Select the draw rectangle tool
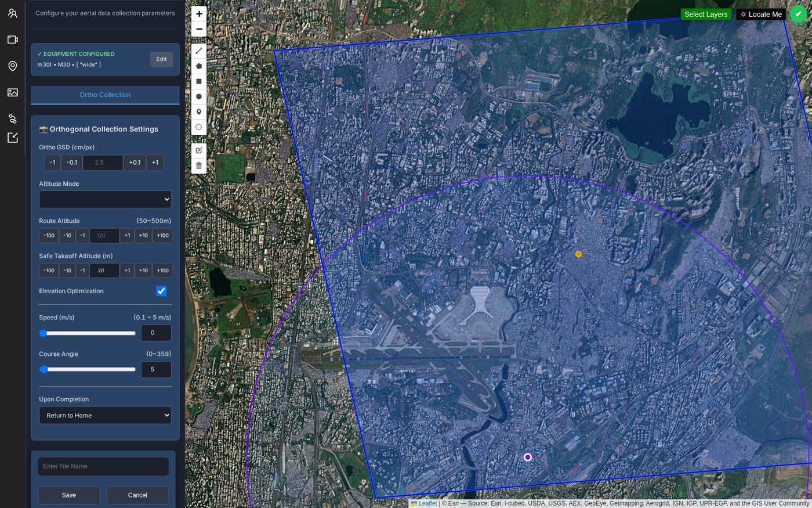Image resolution: width=812 pixels, height=508 pixels. click(x=199, y=81)
